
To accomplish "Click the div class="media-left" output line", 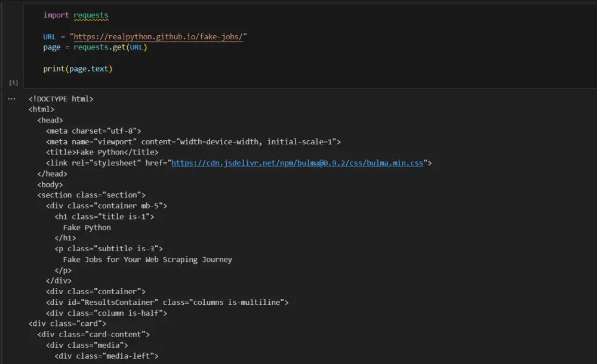I will tap(106, 356).
